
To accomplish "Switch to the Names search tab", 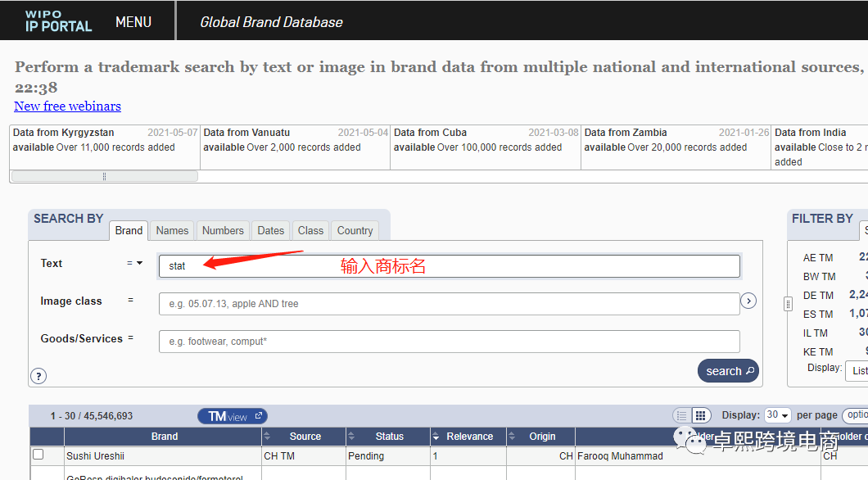I will click(x=172, y=230).
